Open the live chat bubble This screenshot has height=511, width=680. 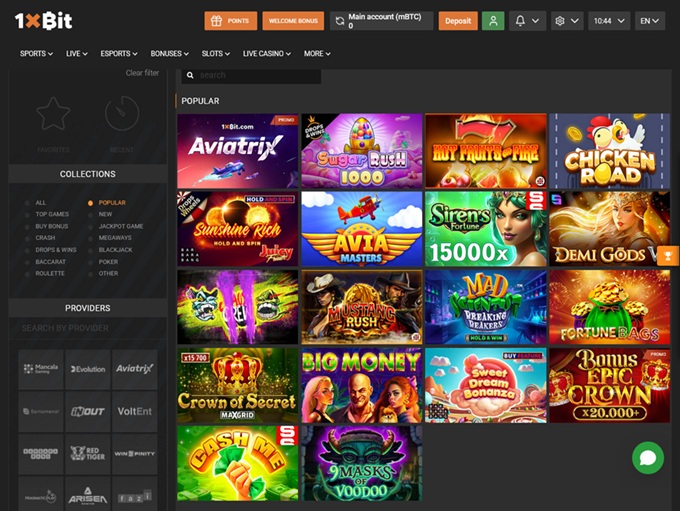tap(648, 458)
